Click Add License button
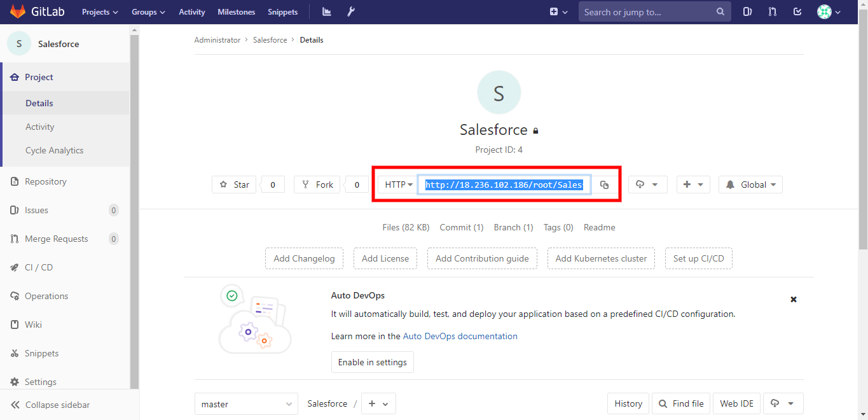Image resolution: width=868 pixels, height=420 pixels. pos(385,258)
